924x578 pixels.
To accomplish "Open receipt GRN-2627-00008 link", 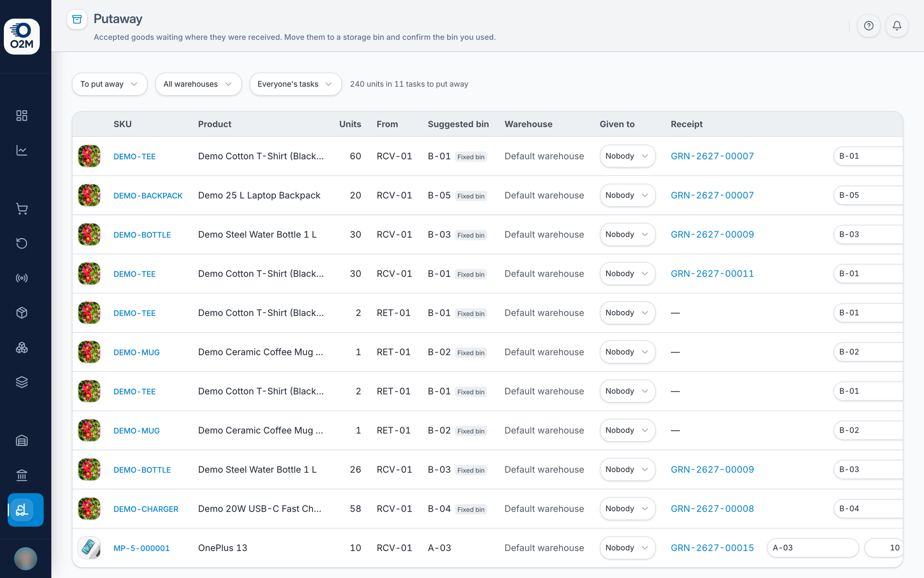I will pos(712,509).
